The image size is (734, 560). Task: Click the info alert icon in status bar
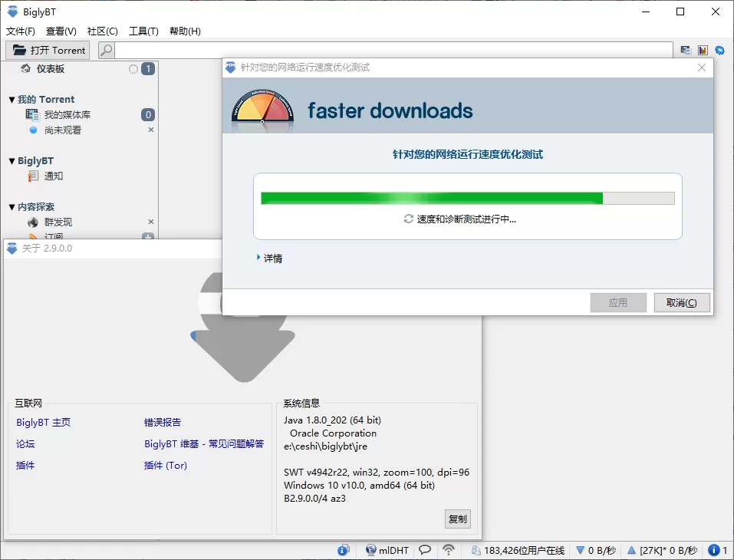tap(714, 550)
